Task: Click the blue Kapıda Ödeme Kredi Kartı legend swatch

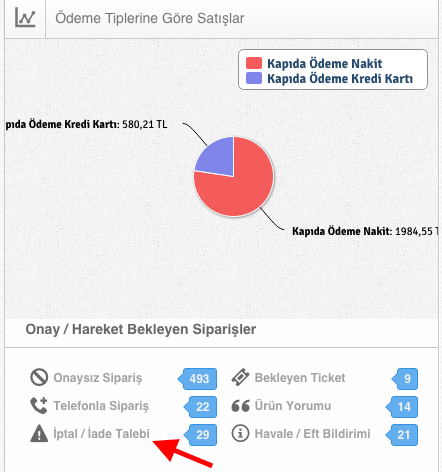Action: click(254, 78)
